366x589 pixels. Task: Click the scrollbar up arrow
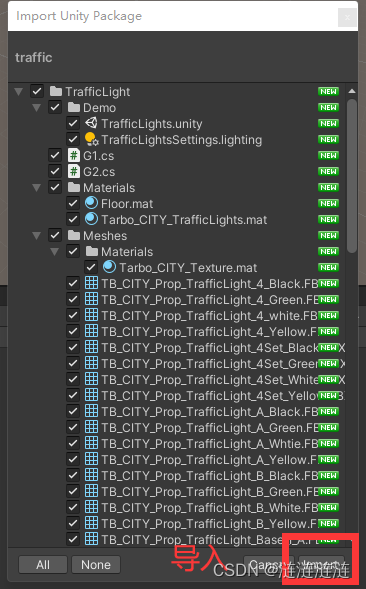pyautogui.click(x=352, y=91)
